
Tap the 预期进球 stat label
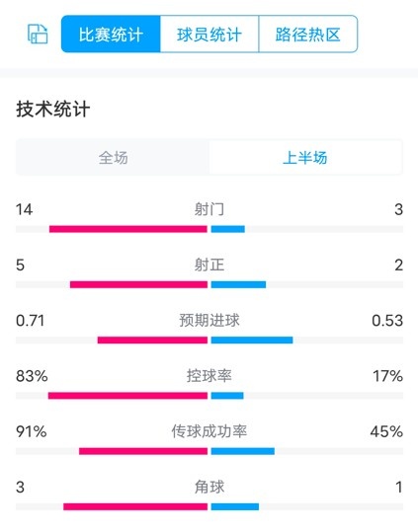click(x=209, y=320)
